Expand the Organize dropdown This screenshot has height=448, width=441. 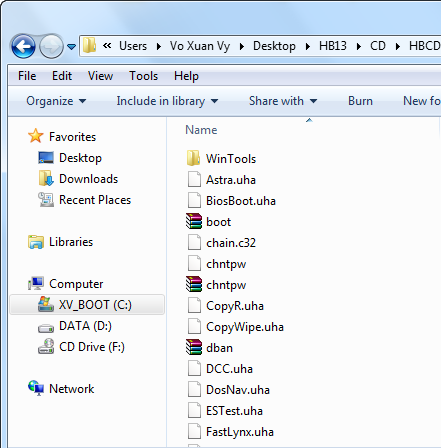(x=56, y=101)
